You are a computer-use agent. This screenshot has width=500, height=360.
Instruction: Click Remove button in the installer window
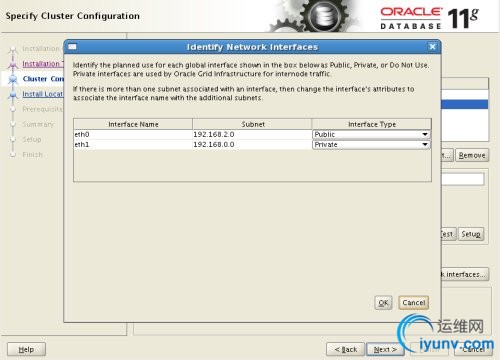(472, 155)
